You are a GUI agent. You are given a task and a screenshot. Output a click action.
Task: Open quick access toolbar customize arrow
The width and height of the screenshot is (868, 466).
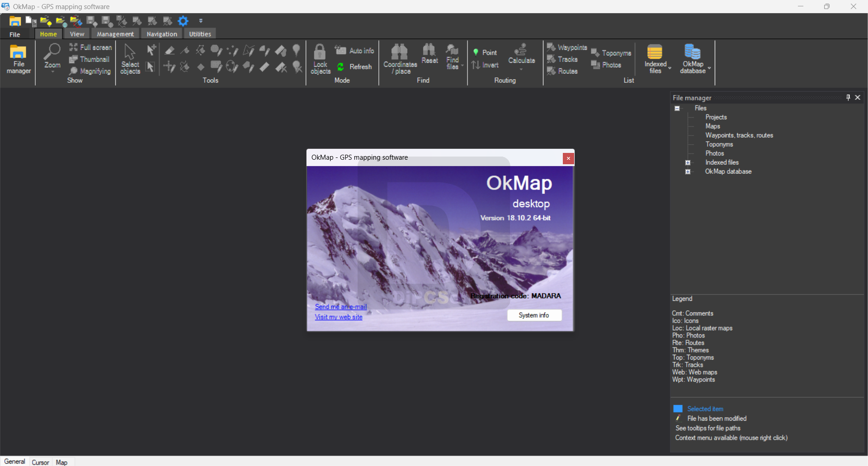pos(201,21)
